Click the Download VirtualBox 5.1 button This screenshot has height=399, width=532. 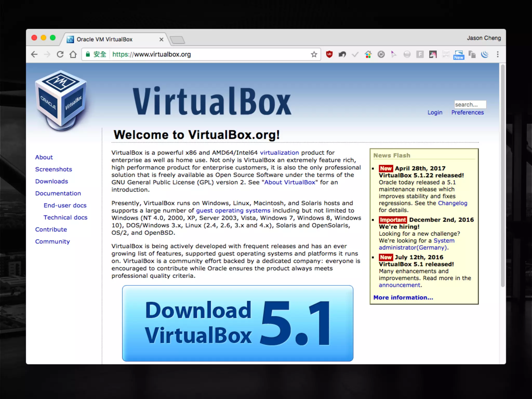237,323
